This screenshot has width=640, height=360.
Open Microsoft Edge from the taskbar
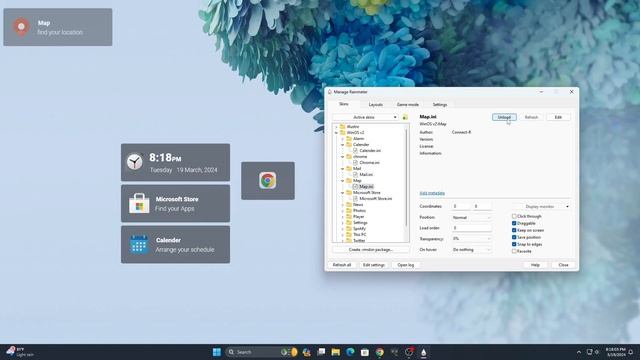coord(350,352)
